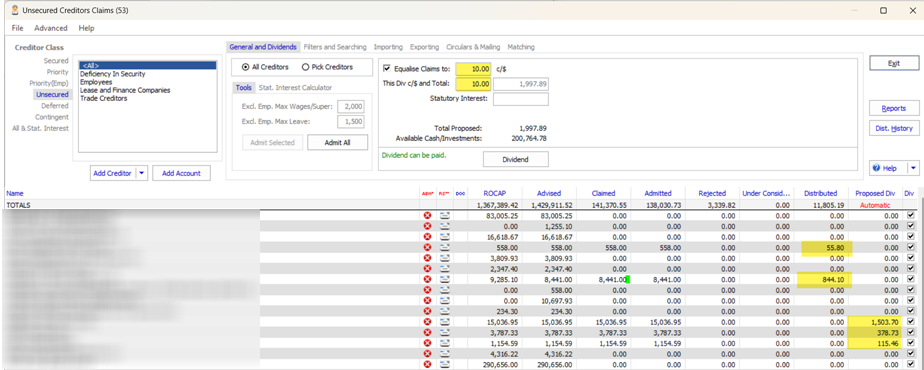Click the red X icon in the 16,618.67 row
Image resolution: width=924 pixels, height=370 pixels.
(x=428, y=237)
